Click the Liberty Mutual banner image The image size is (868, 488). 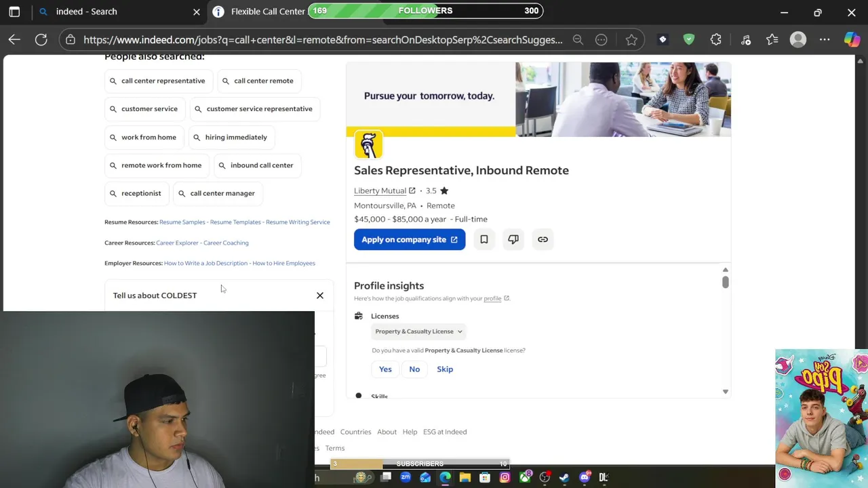click(x=538, y=100)
